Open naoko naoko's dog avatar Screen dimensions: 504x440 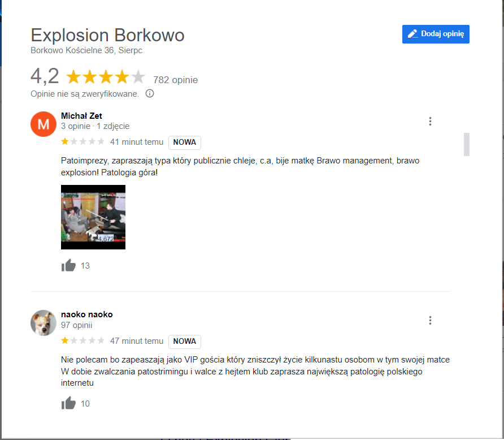[44, 323]
